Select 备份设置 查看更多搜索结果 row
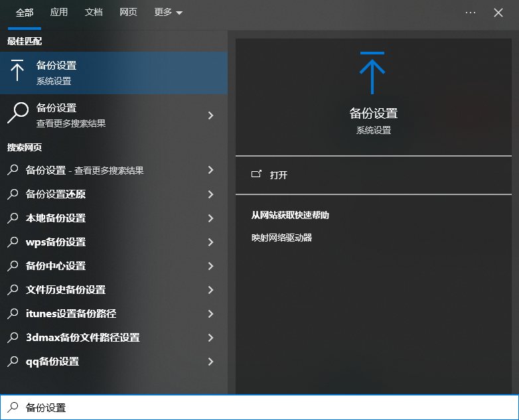The height and width of the screenshot is (420, 519). [114, 115]
